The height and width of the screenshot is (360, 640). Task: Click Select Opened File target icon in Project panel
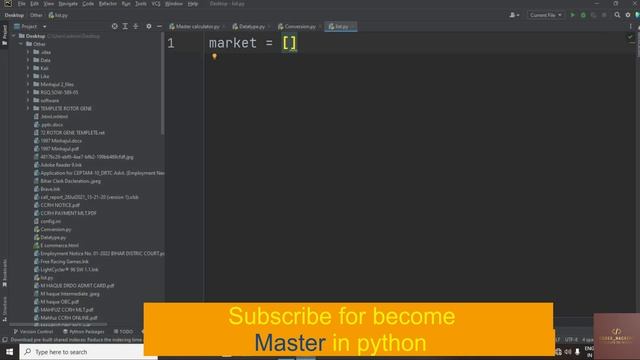[115, 26]
